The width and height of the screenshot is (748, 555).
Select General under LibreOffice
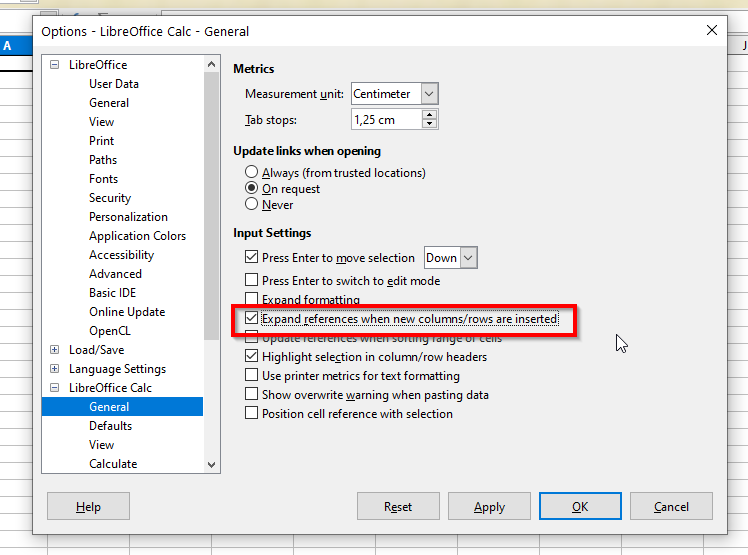pyautogui.click(x=109, y=103)
